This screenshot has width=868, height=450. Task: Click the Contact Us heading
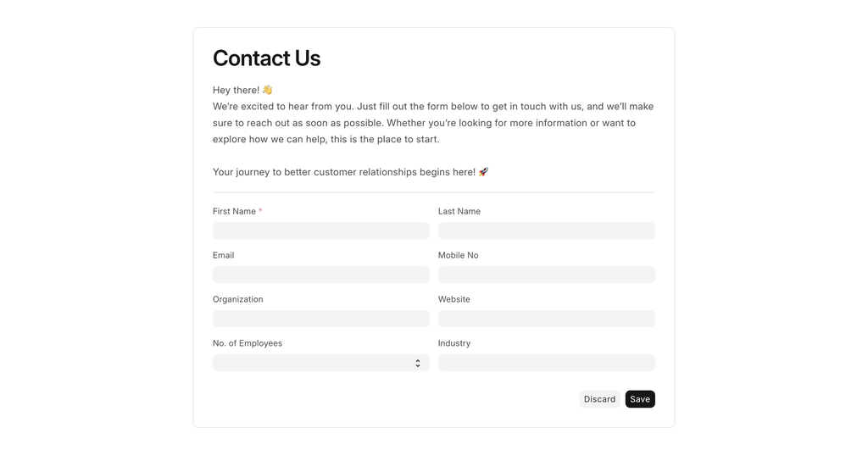tap(266, 58)
